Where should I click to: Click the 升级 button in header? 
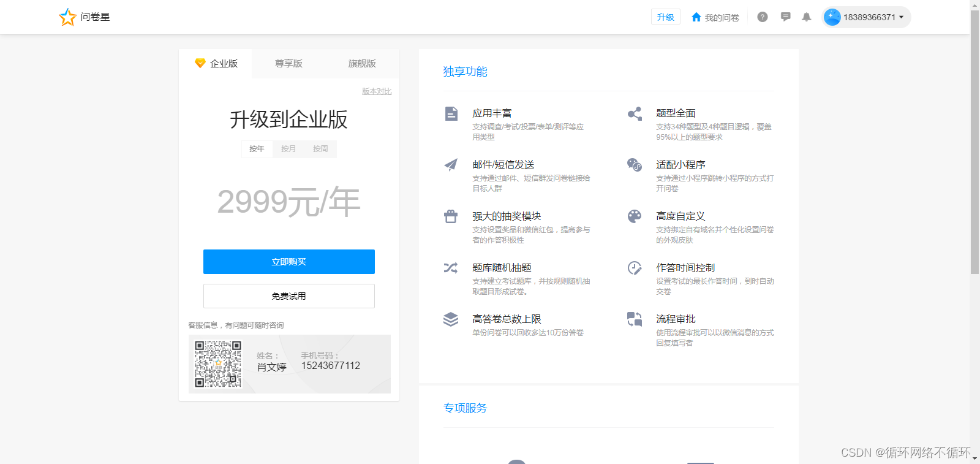666,17
